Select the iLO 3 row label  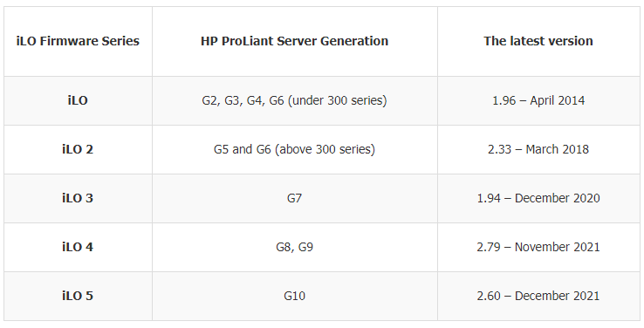pos(78,198)
